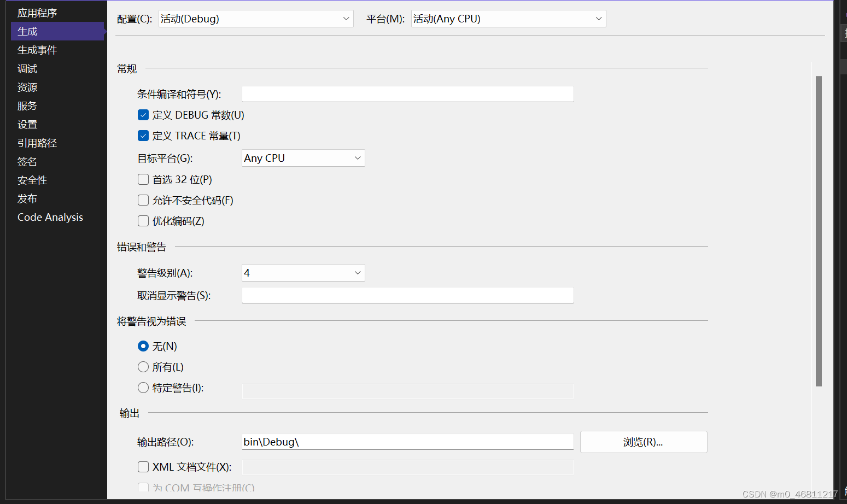Select the 所有(L) radio button
This screenshot has height=504, width=847.
pyautogui.click(x=143, y=367)
